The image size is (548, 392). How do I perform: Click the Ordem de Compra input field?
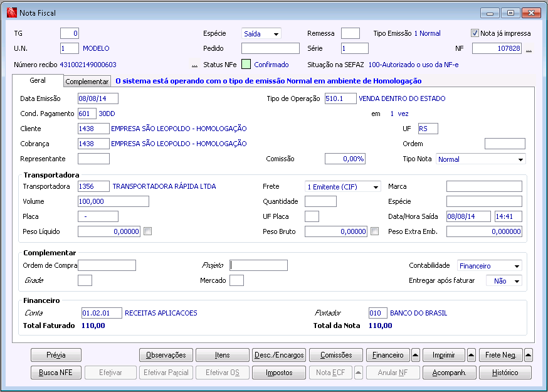107,265
